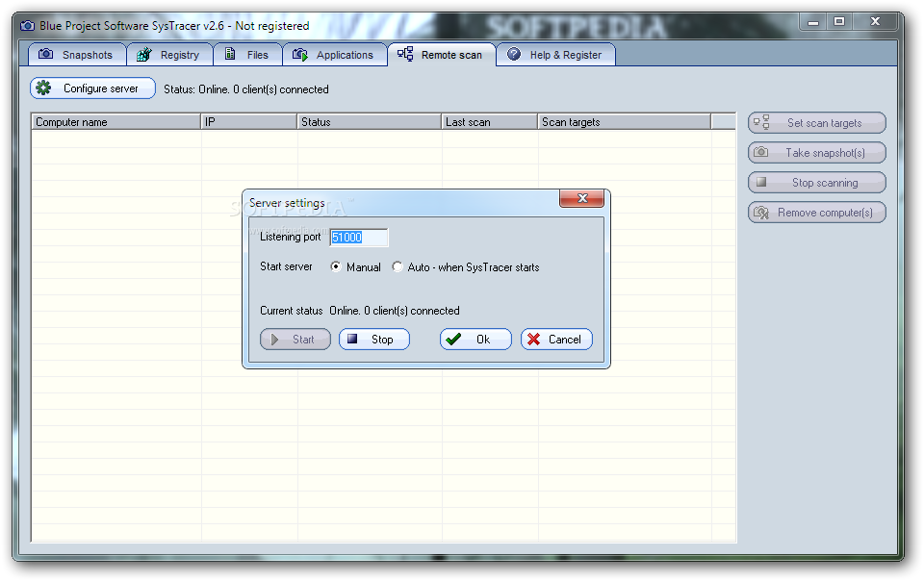Viewport: 924px width, 581px height.
Task: Click the question mark Help icon
Action: pos(514,54)
